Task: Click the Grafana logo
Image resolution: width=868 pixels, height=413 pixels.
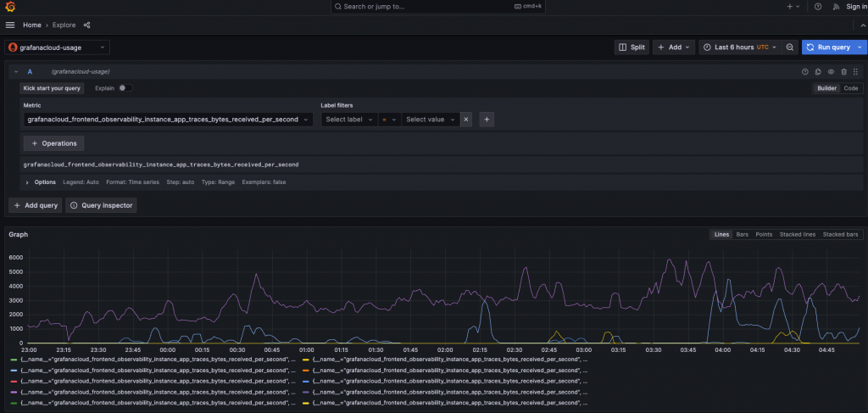Action: [10, 7]
